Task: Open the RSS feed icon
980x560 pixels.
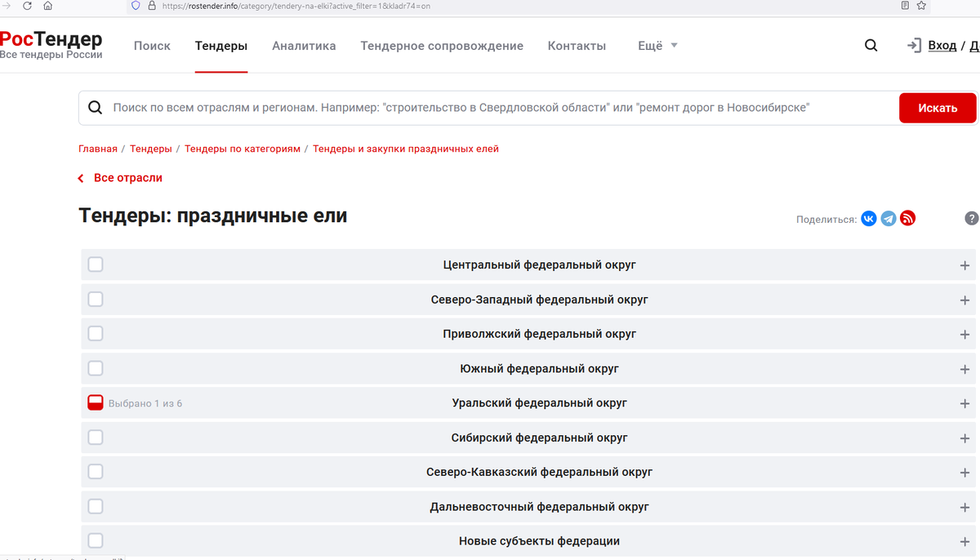Action: pyautogui.click(x=907, y=219)
